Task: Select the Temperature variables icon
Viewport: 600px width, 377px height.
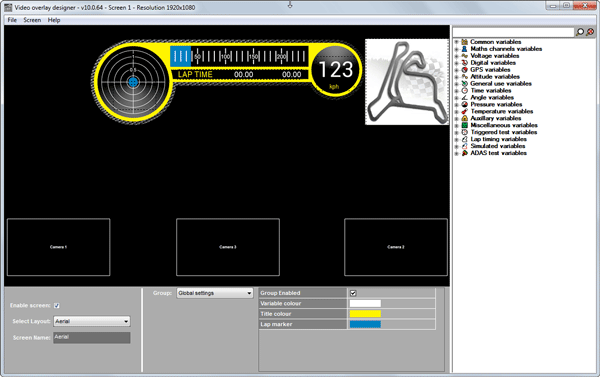Action: pos(465,111)
